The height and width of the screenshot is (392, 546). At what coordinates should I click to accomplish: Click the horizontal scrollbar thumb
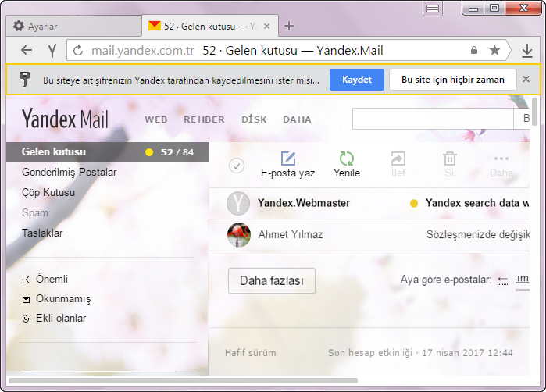click(183, 380)
